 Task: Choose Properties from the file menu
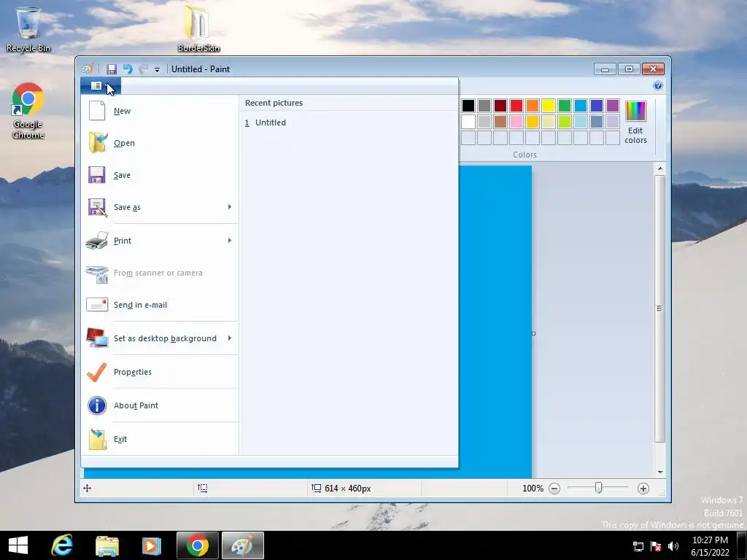(x=160, y=372)
